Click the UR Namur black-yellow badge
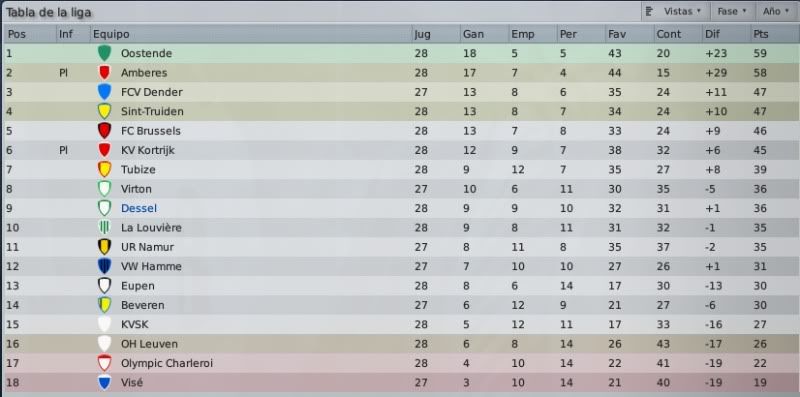This screenshot has height=397, width=800. click(x=104, y=247)
